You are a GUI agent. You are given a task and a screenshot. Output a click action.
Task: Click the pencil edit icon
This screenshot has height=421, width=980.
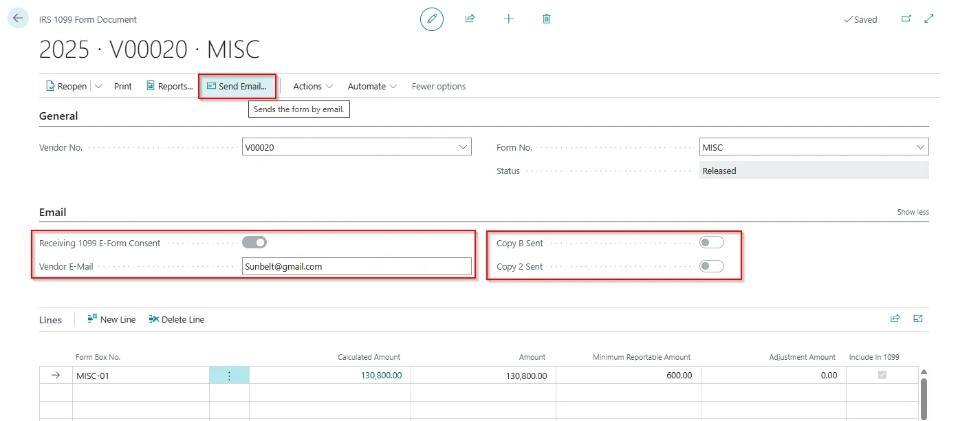[x=432, y=19]
